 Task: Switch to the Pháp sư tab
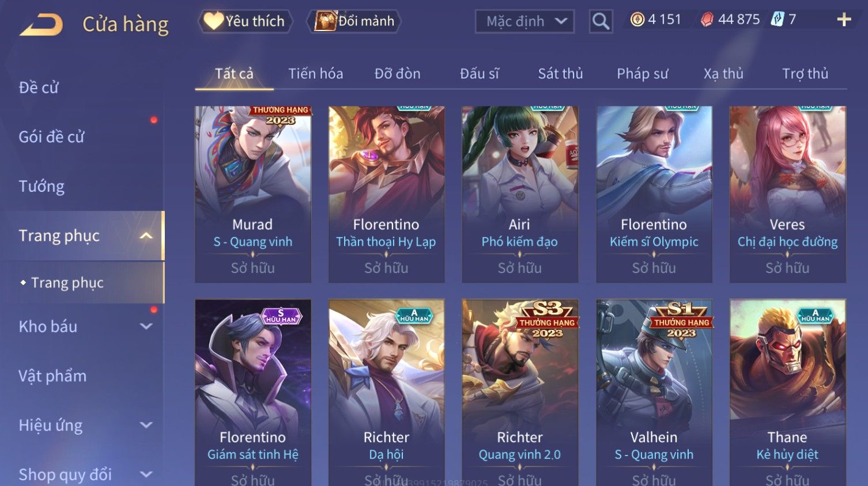coord(642,74)
